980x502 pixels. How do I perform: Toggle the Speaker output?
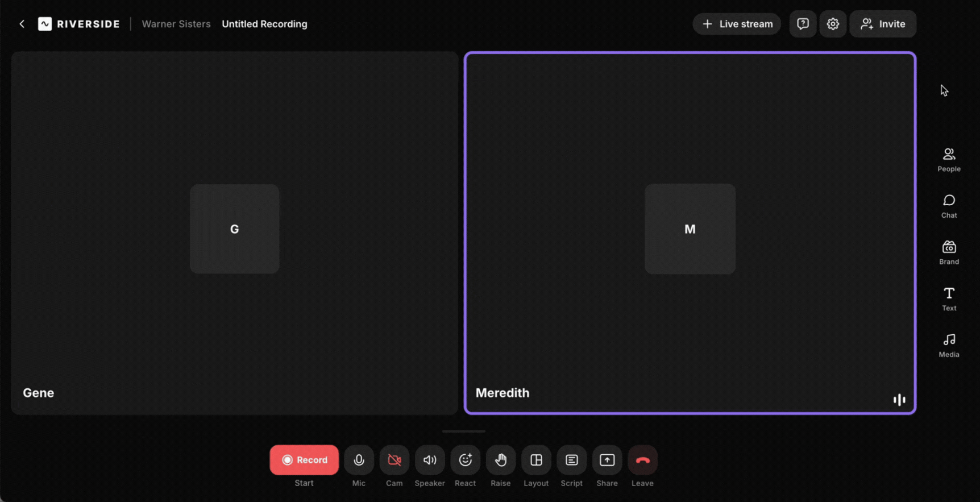click(430, 460)
